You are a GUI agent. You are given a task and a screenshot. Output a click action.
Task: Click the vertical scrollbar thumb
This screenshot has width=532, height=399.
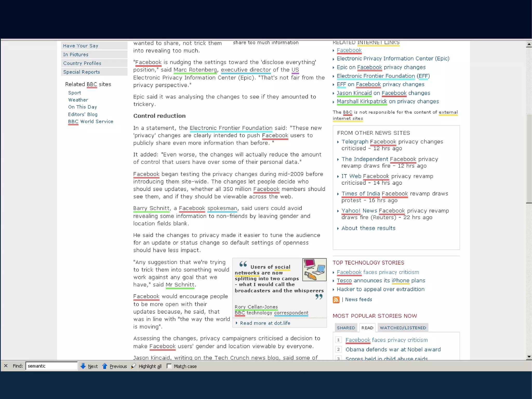pyautogui.click(x=529, y=159)
